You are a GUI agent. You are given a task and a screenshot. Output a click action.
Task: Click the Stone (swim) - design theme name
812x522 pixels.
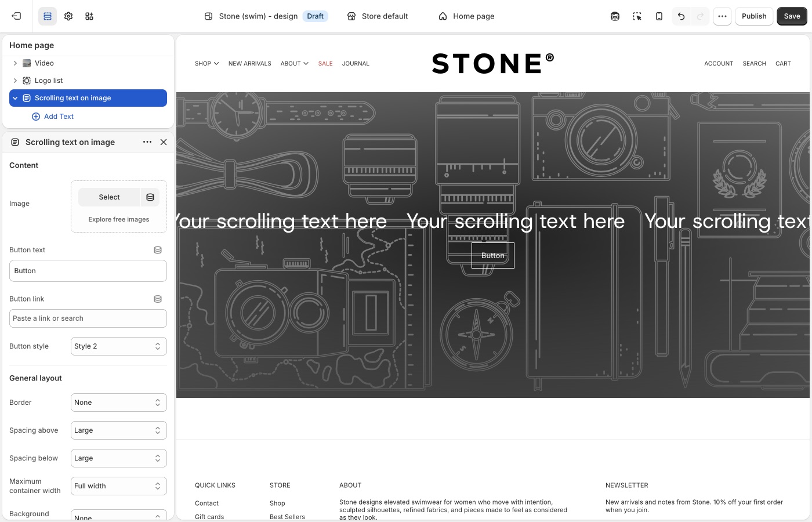pyautogui.click(x=258, y=16)
